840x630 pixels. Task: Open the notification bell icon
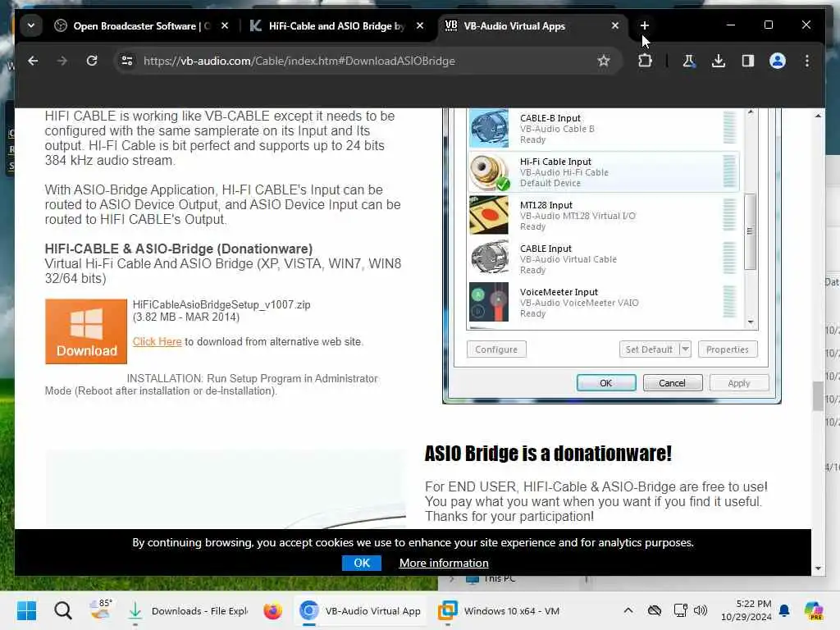coord(784,610)
